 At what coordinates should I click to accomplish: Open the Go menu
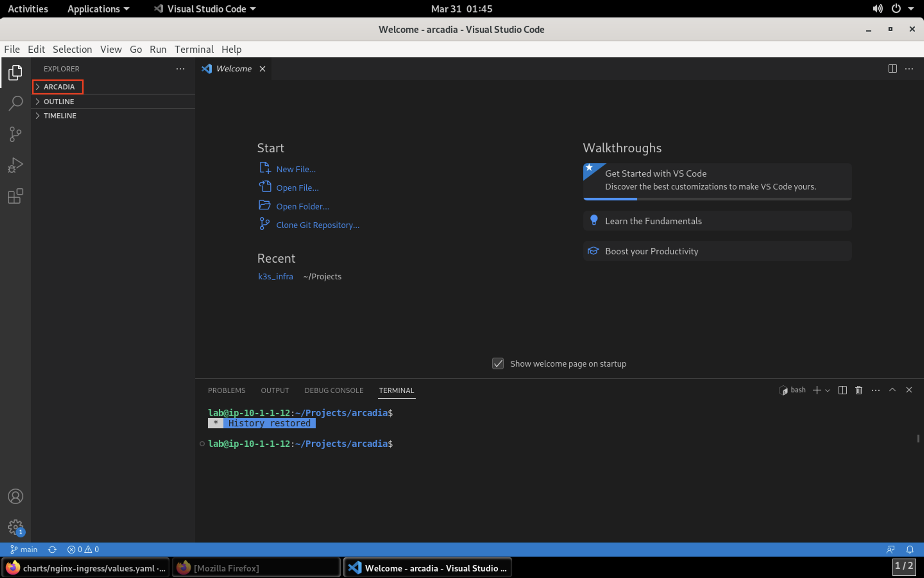[135, 49]
